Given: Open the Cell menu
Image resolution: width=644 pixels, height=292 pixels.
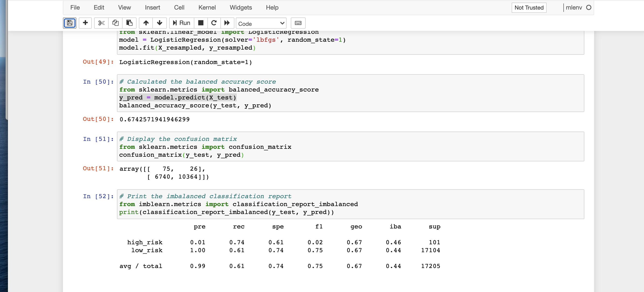Looking at the screenshot, I should (x=179, y=7).
